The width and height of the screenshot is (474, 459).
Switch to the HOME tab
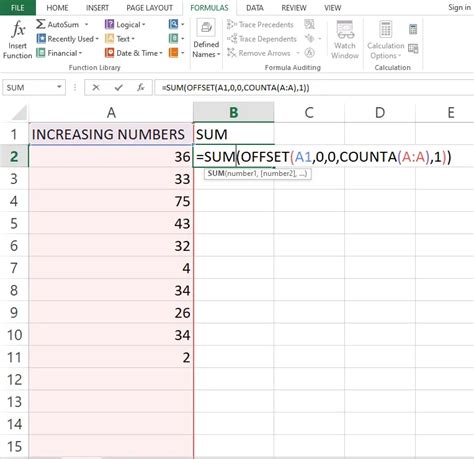pos(57,8)
